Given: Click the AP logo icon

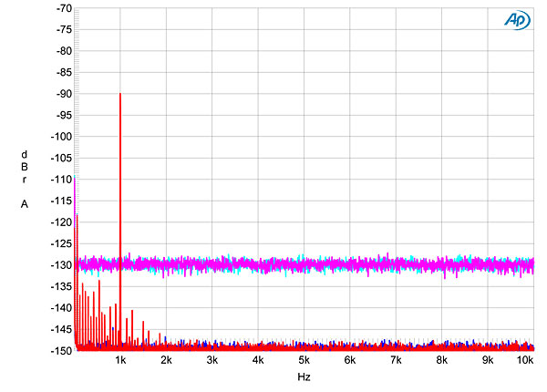Looking at the screenshot, I should (x=517, y=20).
